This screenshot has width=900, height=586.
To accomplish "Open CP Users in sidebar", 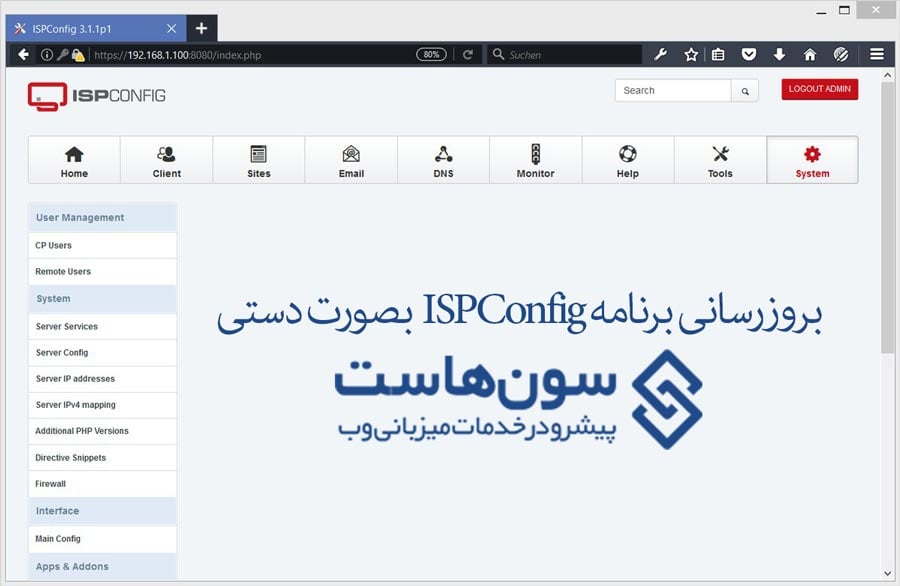I will [103, 245].
